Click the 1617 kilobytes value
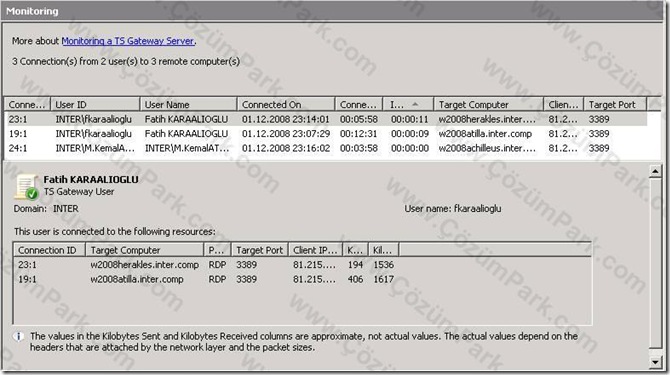The height and width of the screenshot is (375, 670). tap(383, 279)
